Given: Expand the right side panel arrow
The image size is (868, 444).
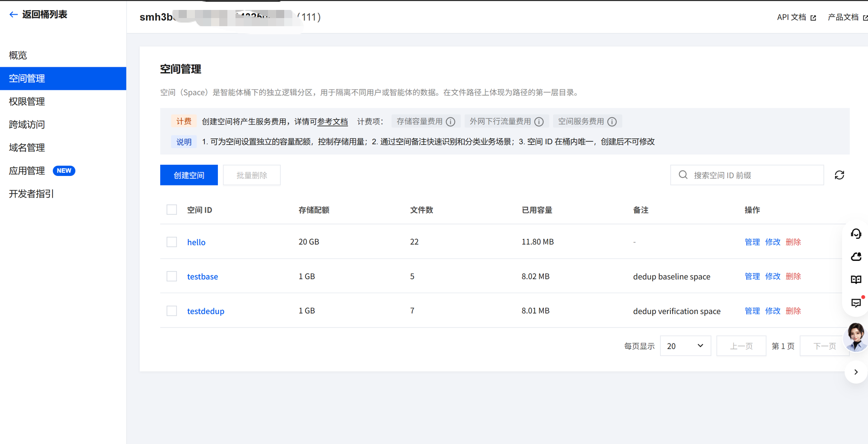Looking at the screenshot, I should pyautogui.click(x=856, y=372).
